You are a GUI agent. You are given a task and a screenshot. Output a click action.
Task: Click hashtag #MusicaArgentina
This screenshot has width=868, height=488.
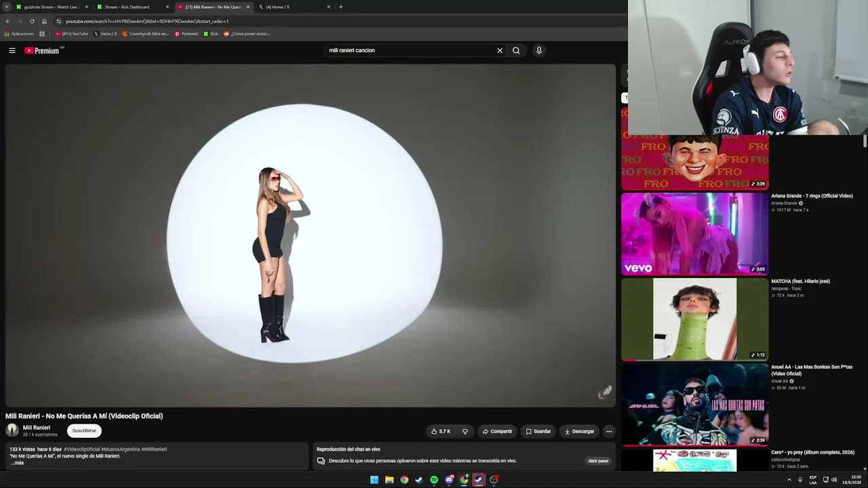[120, 449]
